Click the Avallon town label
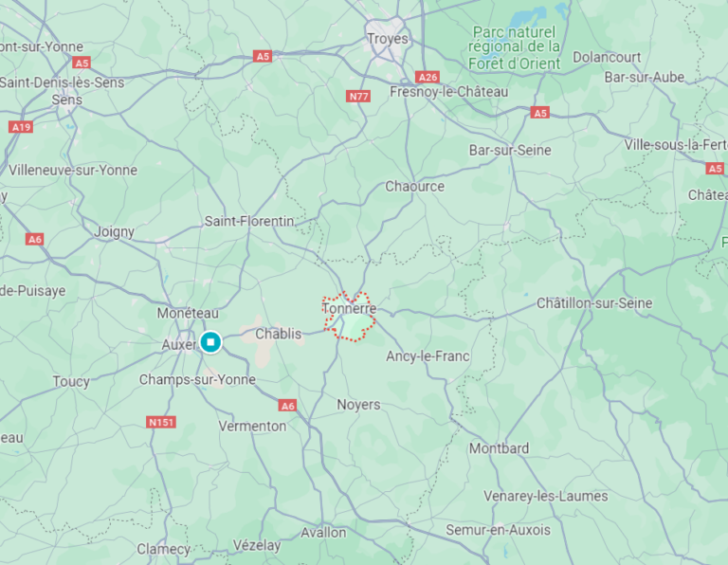The image size is (728, 565). 323,532
